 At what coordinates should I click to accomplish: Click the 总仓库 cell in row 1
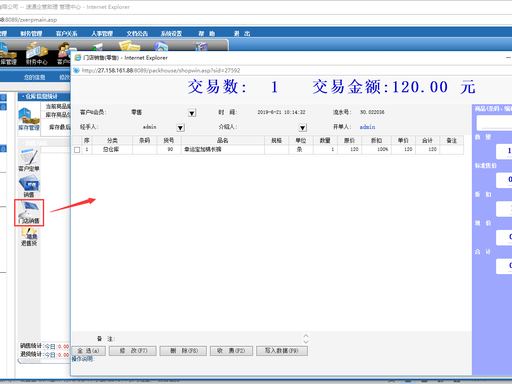coord(111,149)
